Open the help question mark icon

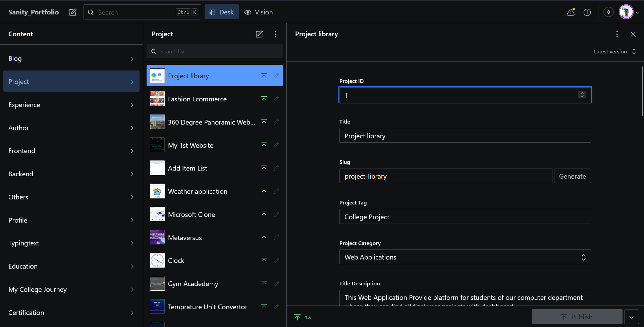587,12
